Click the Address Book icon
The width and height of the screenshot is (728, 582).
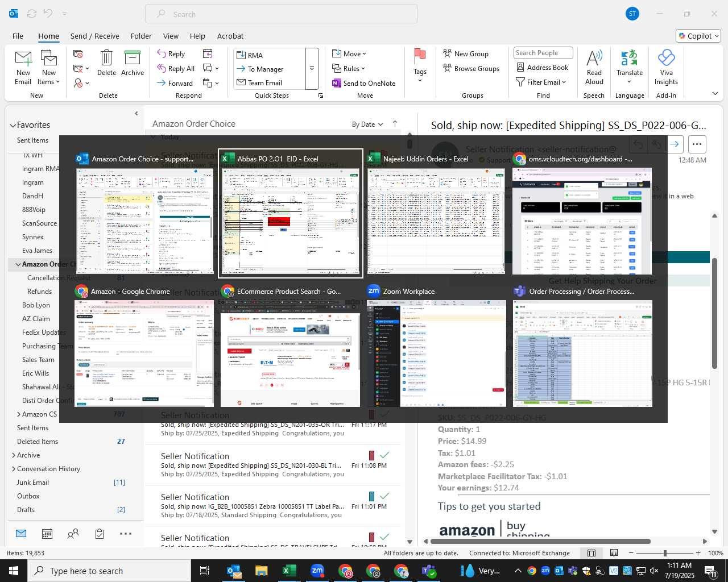[520, 67]
